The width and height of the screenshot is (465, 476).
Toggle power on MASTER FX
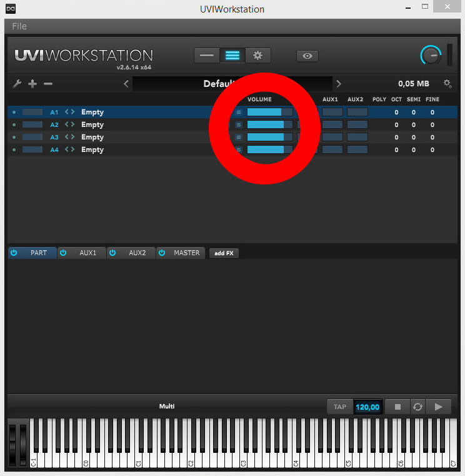[162, 253]
